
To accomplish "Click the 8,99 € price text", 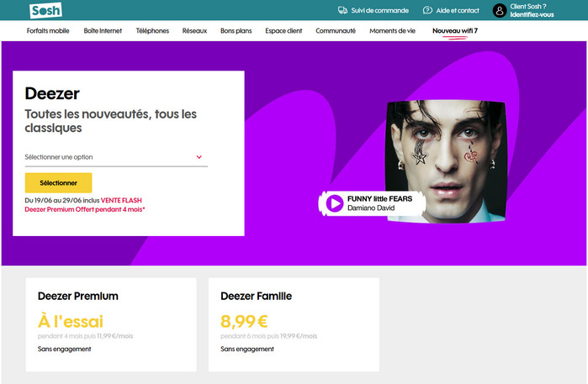I will pos(244,321).
